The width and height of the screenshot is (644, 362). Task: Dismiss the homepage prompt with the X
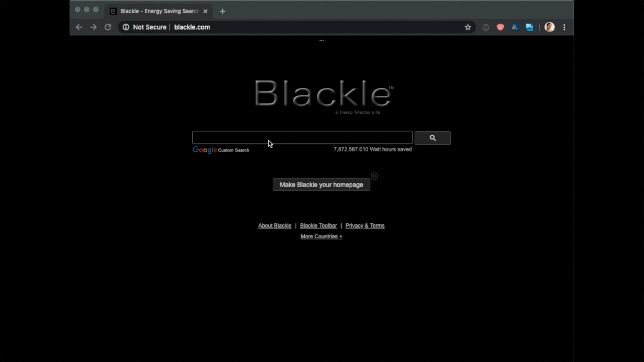374,176
